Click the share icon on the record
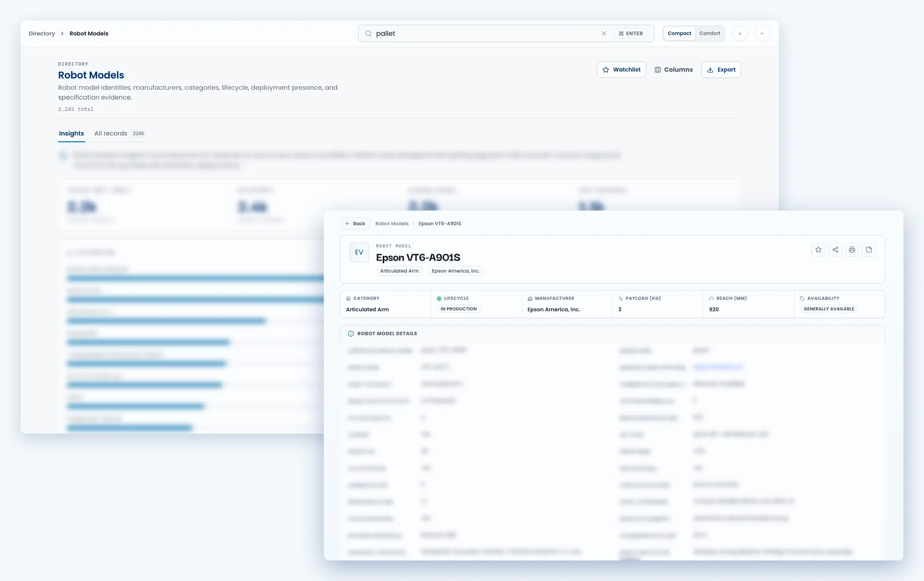Screen dimensions: 924x581 (x=835, y=249)
